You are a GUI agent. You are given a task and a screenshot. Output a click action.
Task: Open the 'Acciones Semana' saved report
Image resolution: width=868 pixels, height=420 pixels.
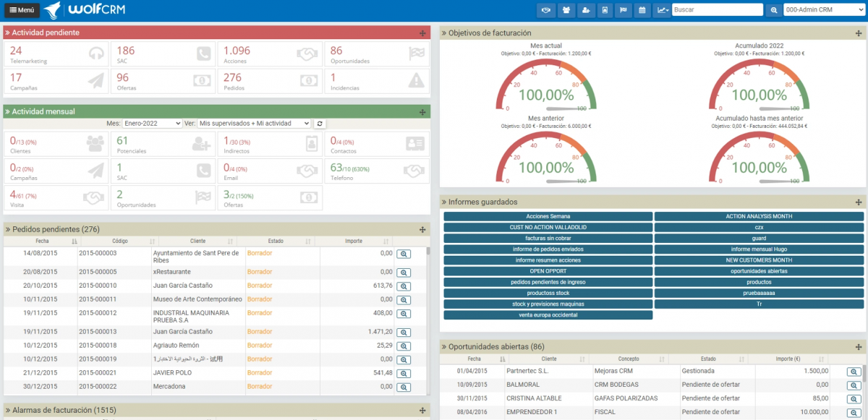pyautogui.click(x=548, y=215)
